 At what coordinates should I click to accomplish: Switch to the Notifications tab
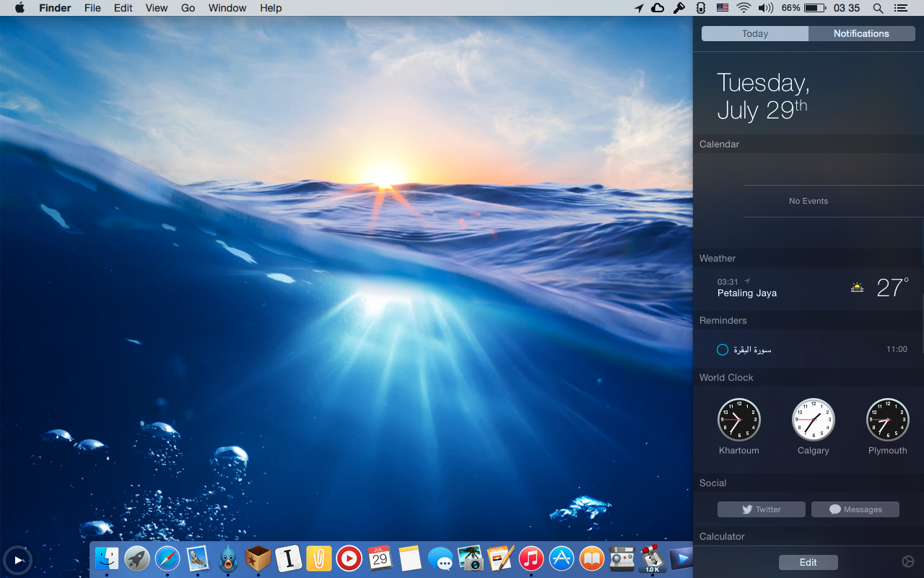tap(861, 34)
